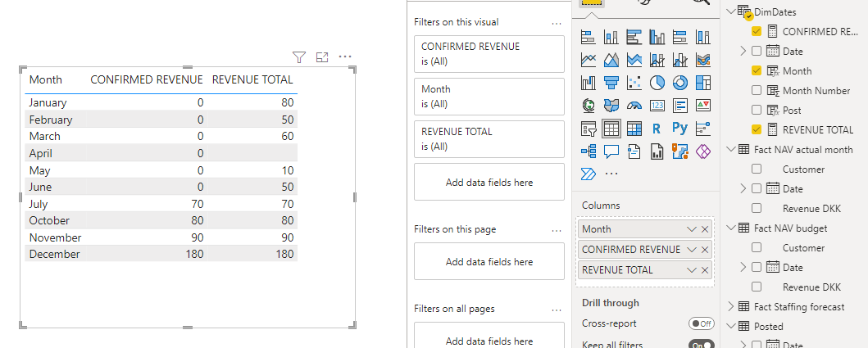The width and height of the screenshot is (868, 348).
Task: Check Revenue DKK under Fact NAV actual month
Action: tap(757, 208)
